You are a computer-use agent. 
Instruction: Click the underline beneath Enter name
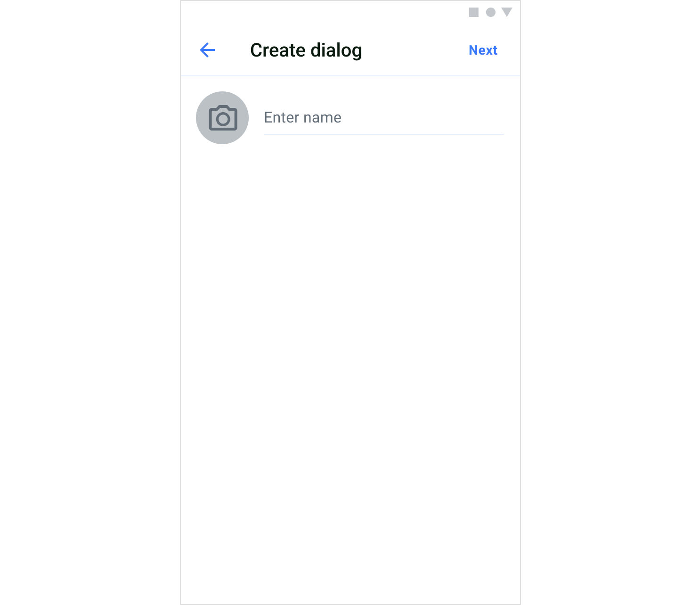coord(384,134)
